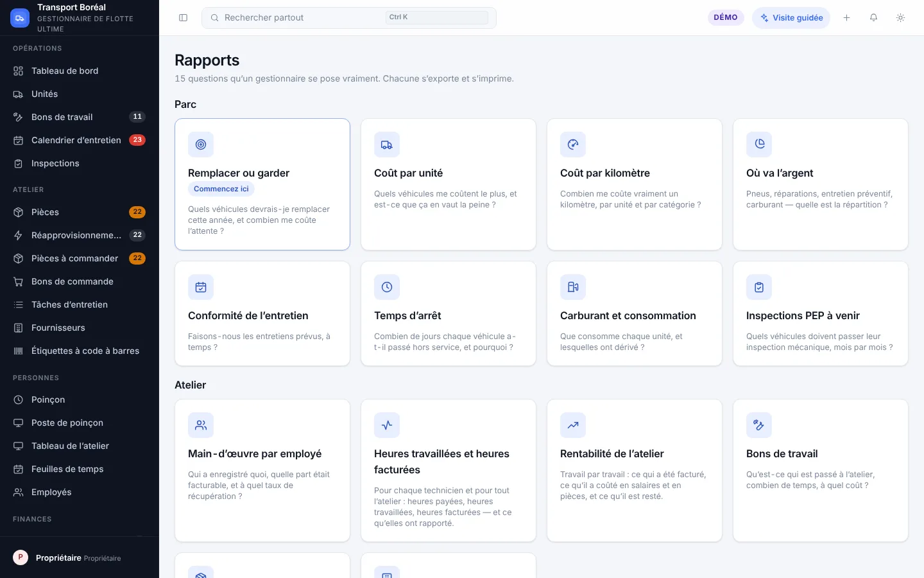Click the Transport Boréal logo icon
Screen dimensions: 924x578
pyautogui.click(x=20, y=18)
